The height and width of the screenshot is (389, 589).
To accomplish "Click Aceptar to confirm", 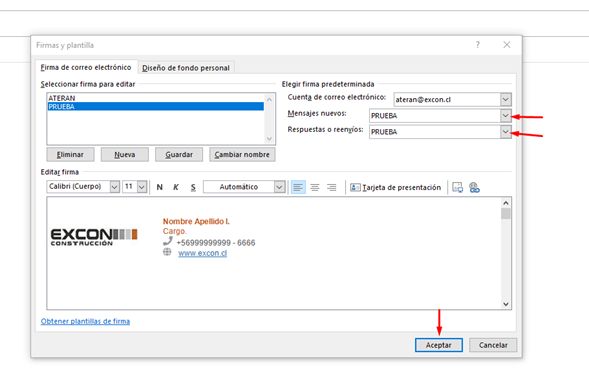I will [x=439, y=345].
